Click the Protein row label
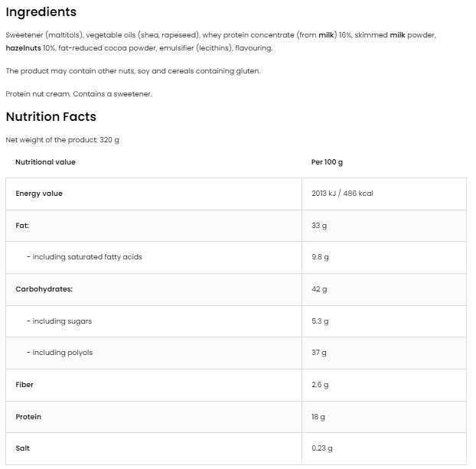Screen dimensions: 476x469 tap(28, 417)
